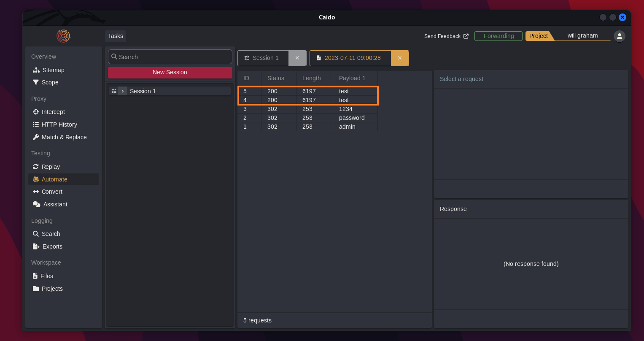Open Match & Replace page
This screenshot has height=341, width=644.
pyautogui.click(x=64, y=137)
